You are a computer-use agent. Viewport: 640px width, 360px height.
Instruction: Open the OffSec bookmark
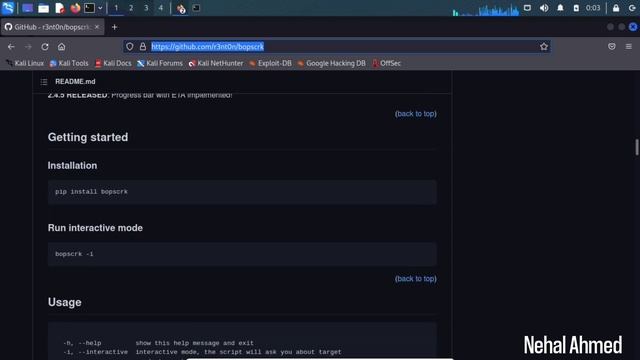point(387,63)
